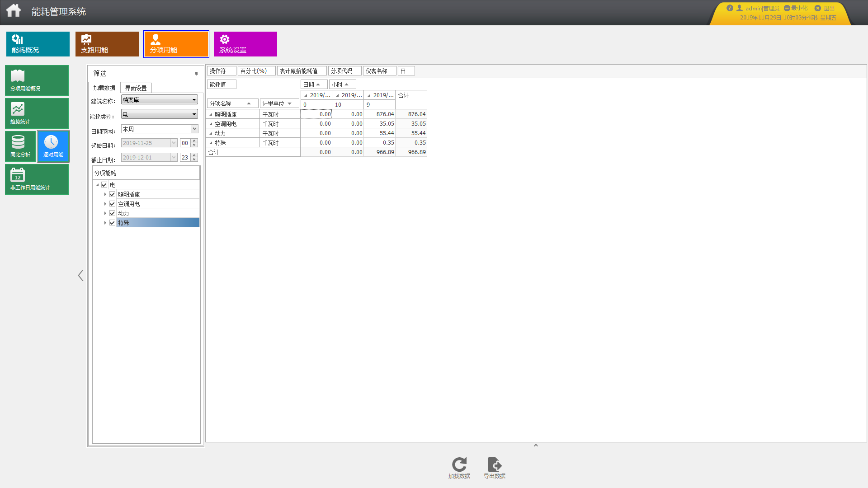Expand the 照明插座 tree node
The width and height of the screenshot is (868, 488).
click(105, 194)
